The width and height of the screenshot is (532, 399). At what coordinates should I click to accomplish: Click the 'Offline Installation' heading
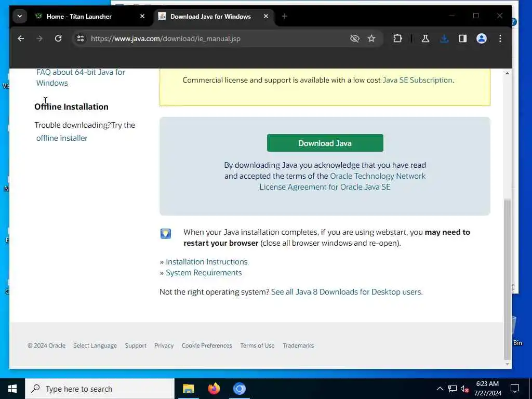point(71,107)
